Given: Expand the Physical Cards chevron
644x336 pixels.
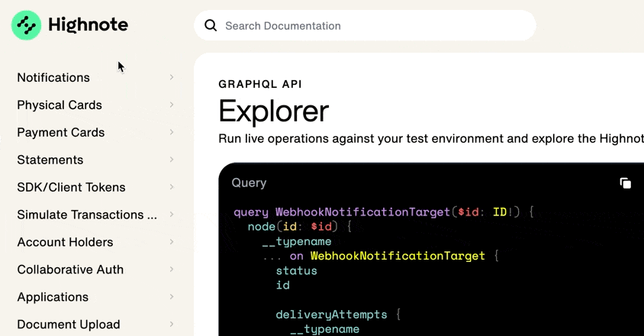Looking at the screenshot, I should [172, 105].
